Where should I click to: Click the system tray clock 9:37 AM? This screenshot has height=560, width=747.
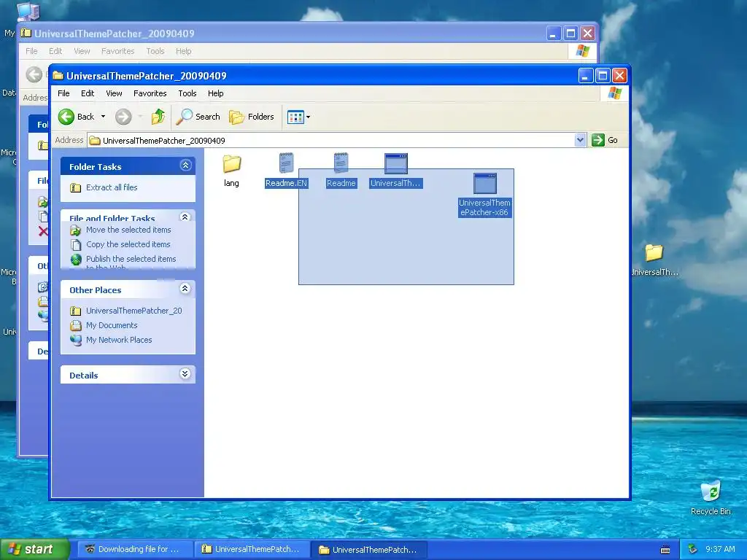[720, 549]
